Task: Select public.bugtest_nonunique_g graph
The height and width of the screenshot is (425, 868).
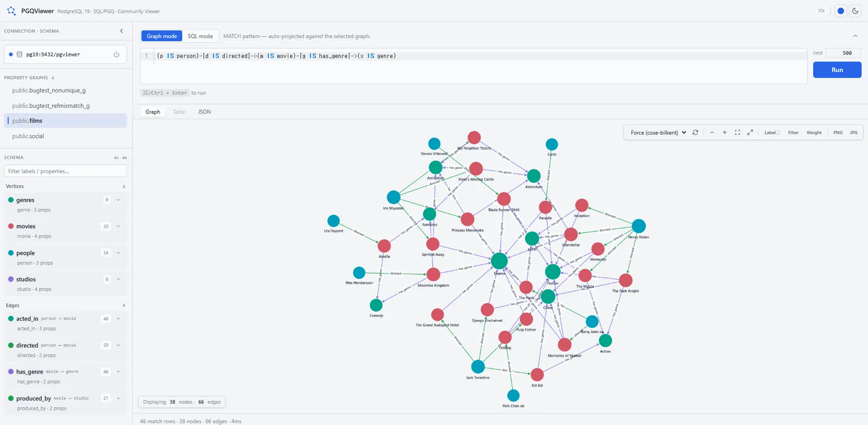Action: [x=66, y=91]
